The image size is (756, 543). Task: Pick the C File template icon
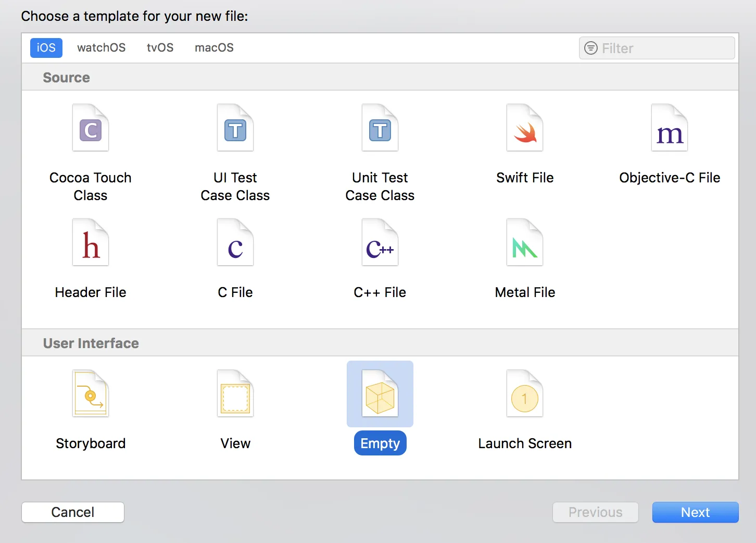235,242
